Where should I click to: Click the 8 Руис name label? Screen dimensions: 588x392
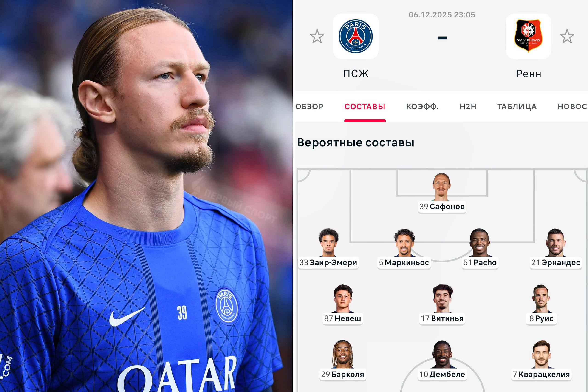click(x=541, y=318)
